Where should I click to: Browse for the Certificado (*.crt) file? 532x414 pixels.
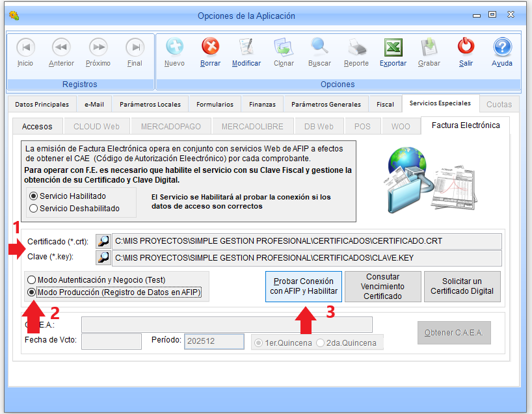(103, 241)
